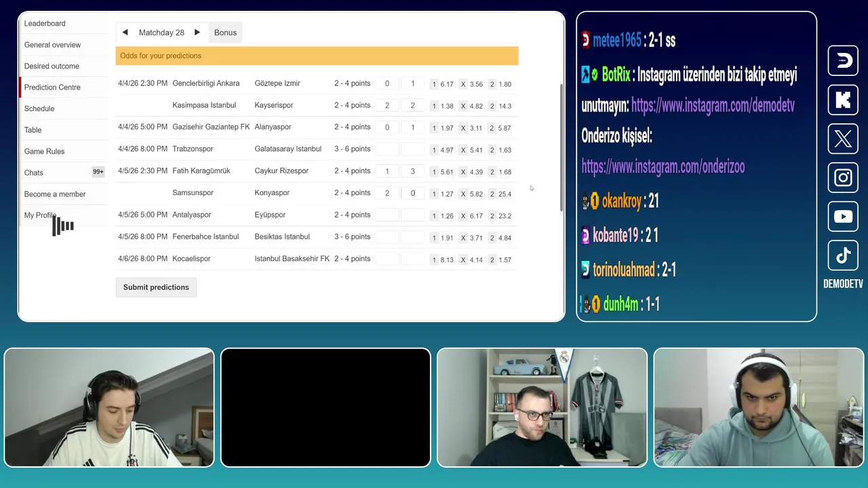Click chat username dunh4m
This screenshot has width=868, height=488.
tap(620, 304)
